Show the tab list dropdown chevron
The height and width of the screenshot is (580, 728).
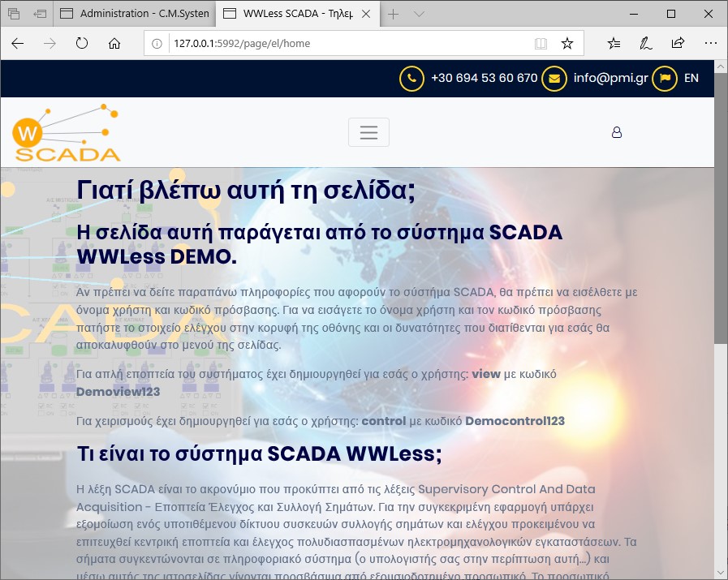coord(419,14)
